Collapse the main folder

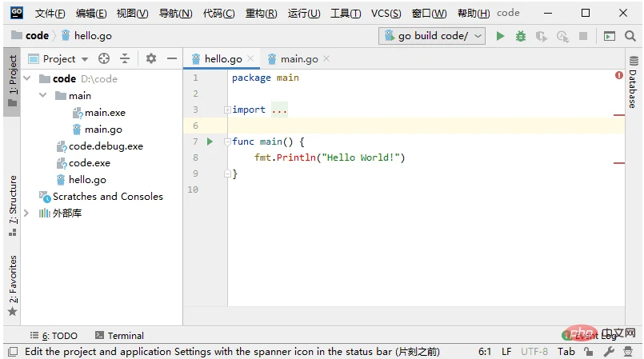(x=43, y=95)
